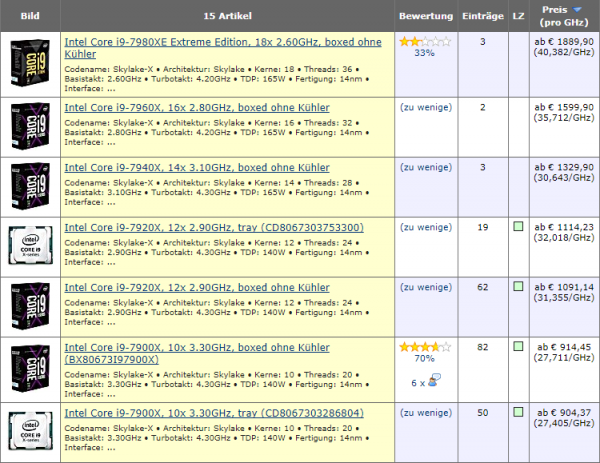Click the 15 Artikel column header
This screenshot has width=600, height=463.
pos(227,17)
